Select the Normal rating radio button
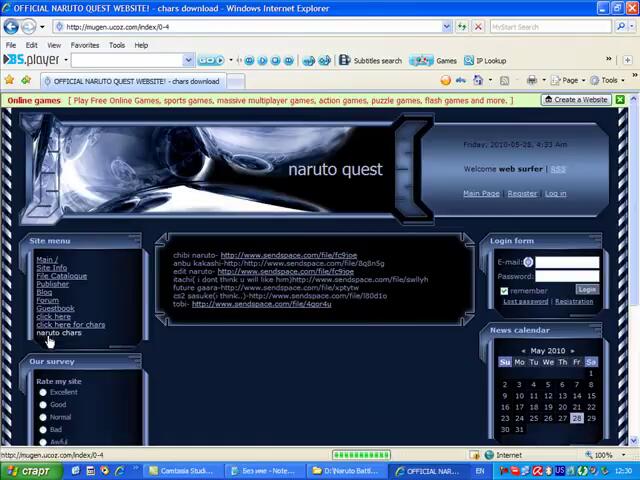The image size is (640, 480). (x=43, y=417)
